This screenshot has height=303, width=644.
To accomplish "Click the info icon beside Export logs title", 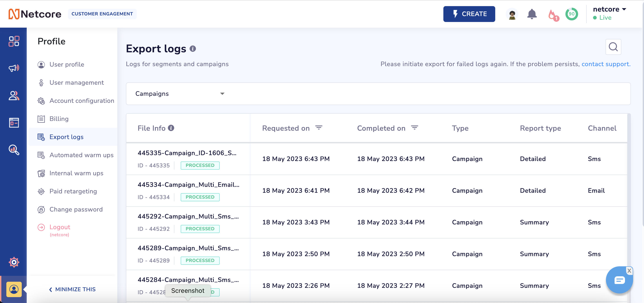I will pyautogui.click(x=192, y=48).
